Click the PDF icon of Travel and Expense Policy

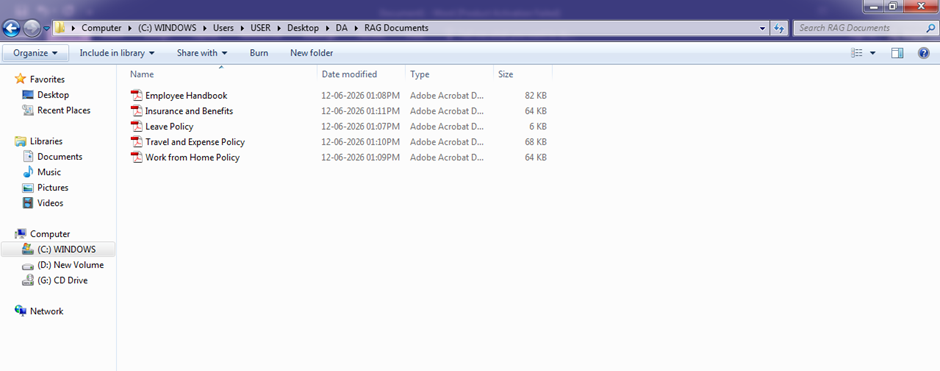137,142
